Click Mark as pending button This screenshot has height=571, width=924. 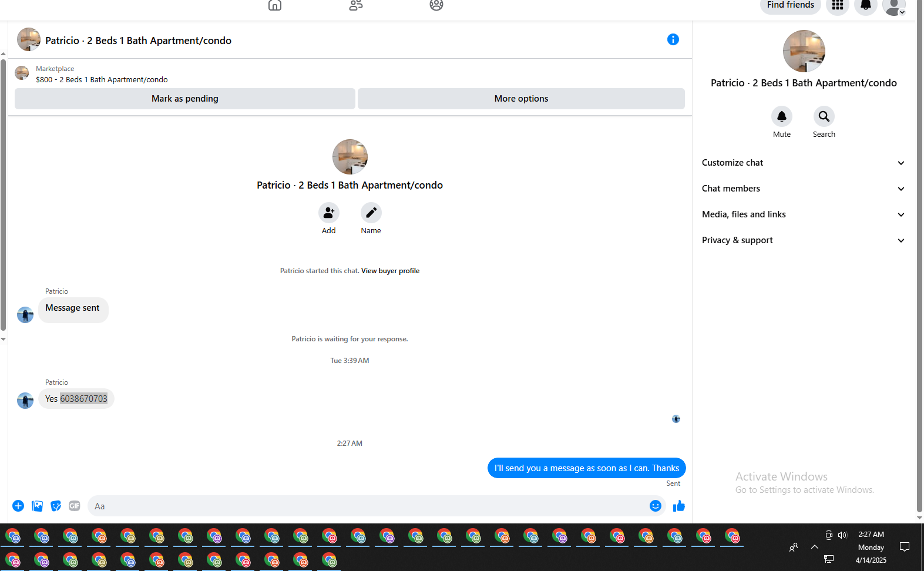tap(185, 99)
